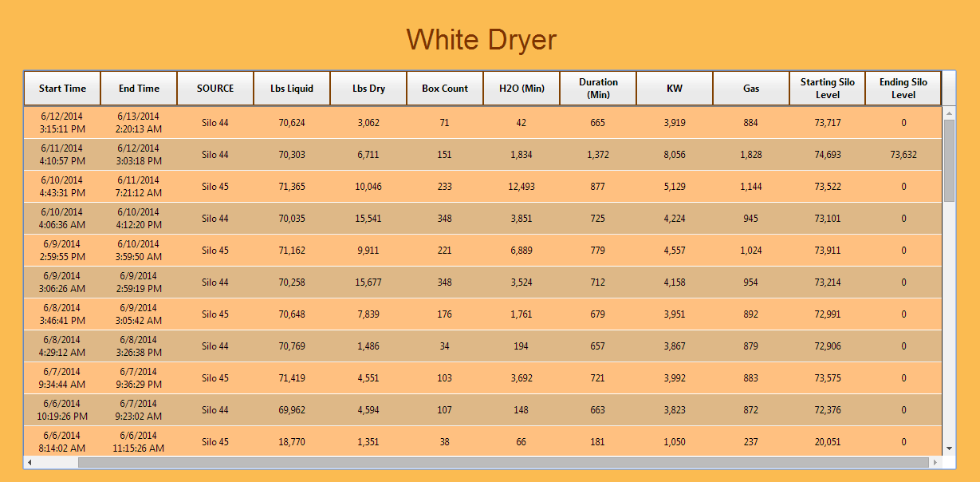Select KW value 4,224
The width and height of the screenshot is (980, 482).
(675, 219)
